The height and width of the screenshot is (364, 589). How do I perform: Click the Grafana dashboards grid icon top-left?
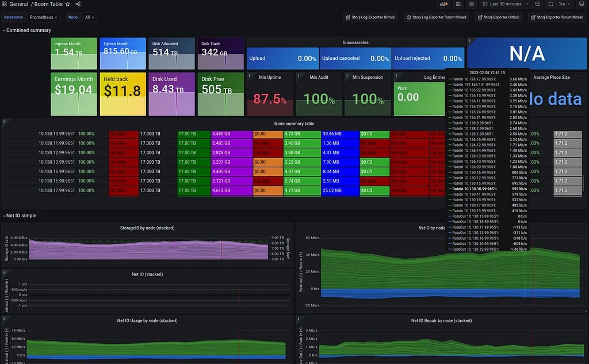5,3
